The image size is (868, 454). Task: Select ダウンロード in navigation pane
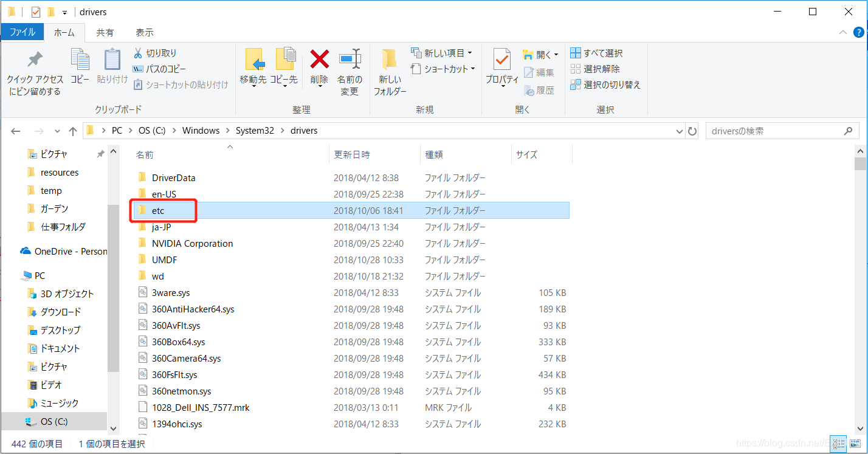54,312
